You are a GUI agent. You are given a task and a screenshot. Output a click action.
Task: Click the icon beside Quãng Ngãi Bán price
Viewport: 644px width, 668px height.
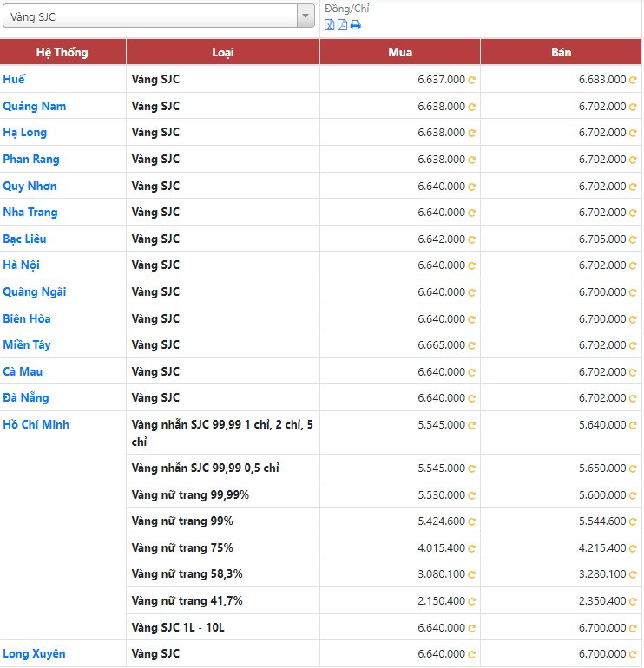click(633, 292)
